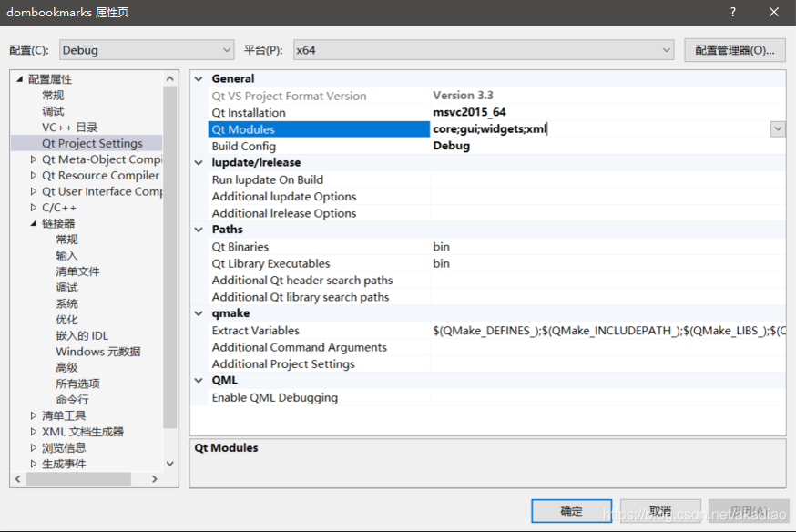Click the tree vertical scrollbar thumb
Viewport: 796px width, 532px height.
tap(169, 258)
